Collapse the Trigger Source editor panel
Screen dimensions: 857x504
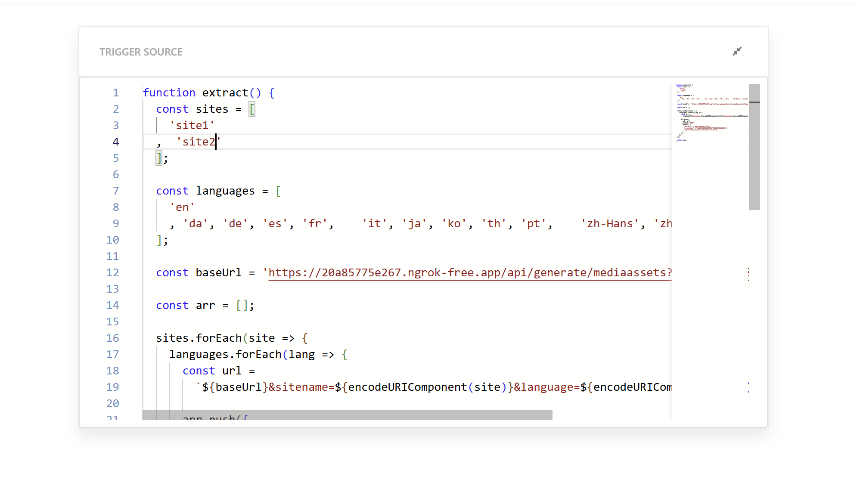(x=737, y=51)
